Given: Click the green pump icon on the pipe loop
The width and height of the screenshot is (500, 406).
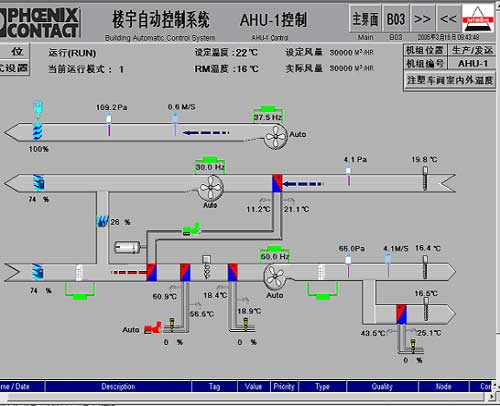Looking at the screenshot, I should point(191,229).
